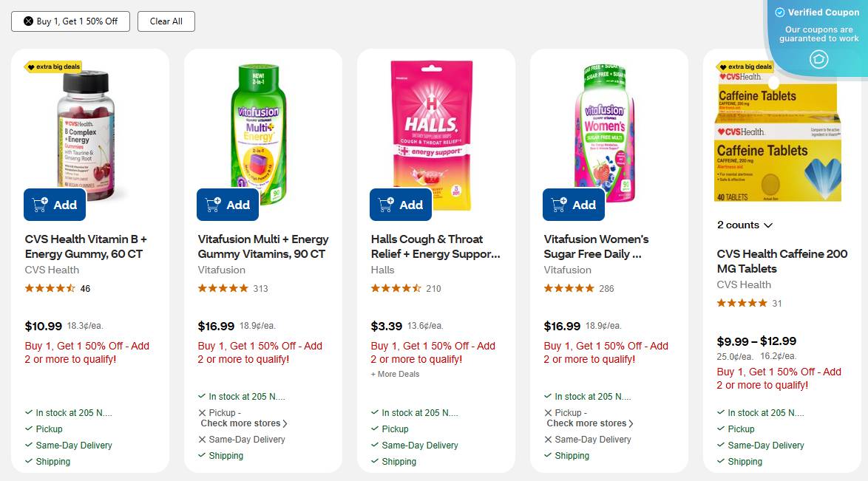Expand Check more stores for Vitafusion Women's

pyautogui.click(x=588, y=423)
